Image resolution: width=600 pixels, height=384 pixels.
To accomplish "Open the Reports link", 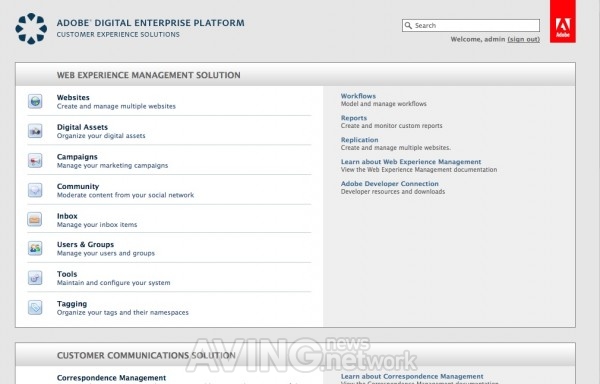I will 354,118.
